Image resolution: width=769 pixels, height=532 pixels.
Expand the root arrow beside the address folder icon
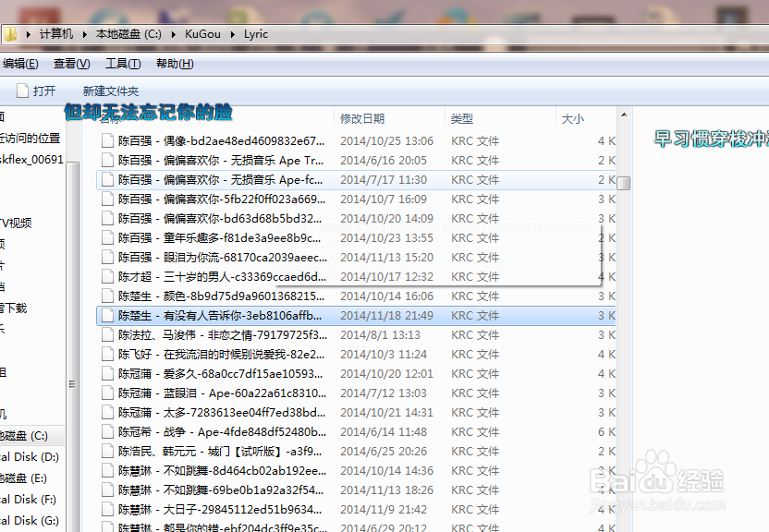(x=29, y=34)
